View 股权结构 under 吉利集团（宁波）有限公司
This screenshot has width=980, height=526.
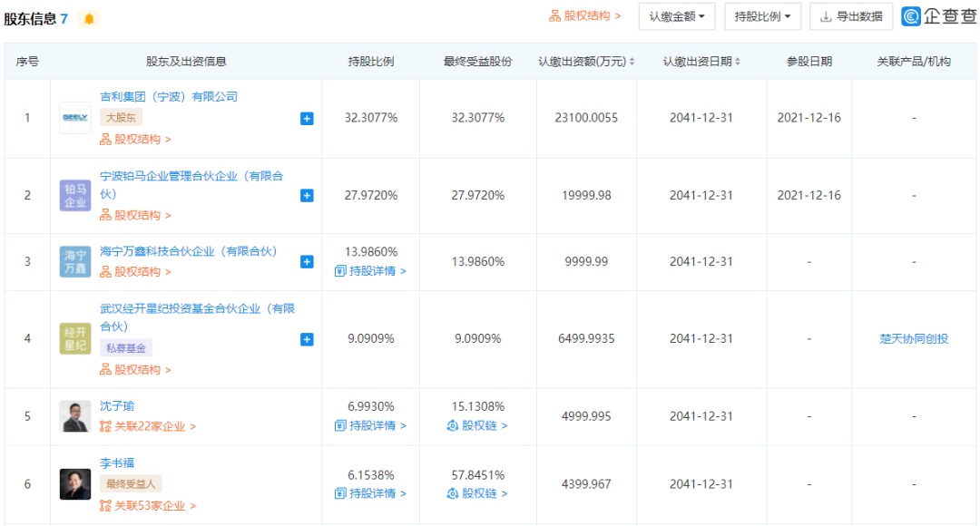click(x=135, y=140)
